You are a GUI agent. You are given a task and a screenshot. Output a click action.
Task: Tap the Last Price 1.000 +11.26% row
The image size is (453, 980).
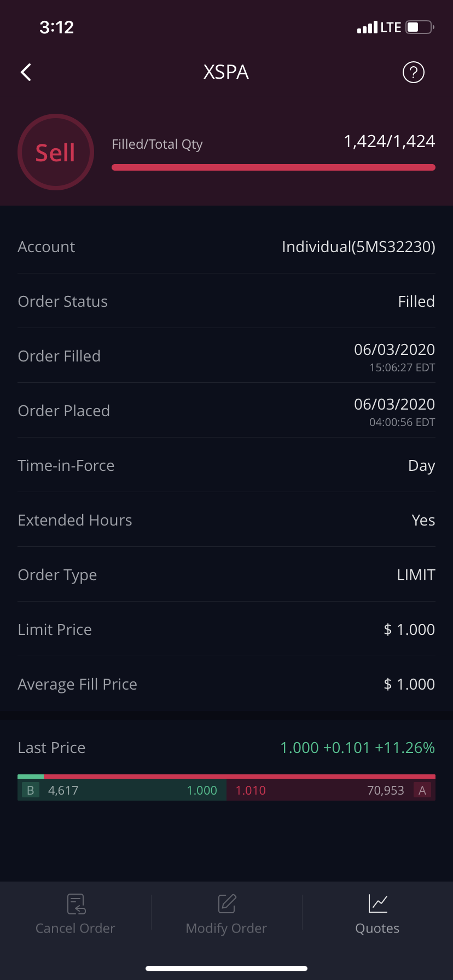click(x=226, y=748)
